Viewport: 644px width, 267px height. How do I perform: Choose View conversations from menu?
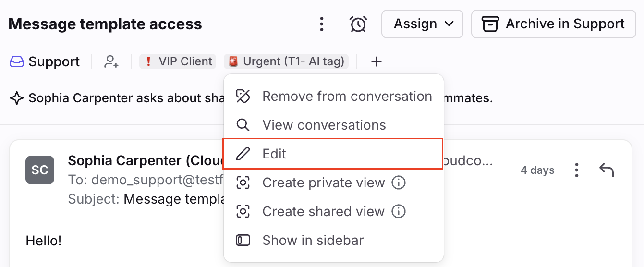click(x=324, y=125)
